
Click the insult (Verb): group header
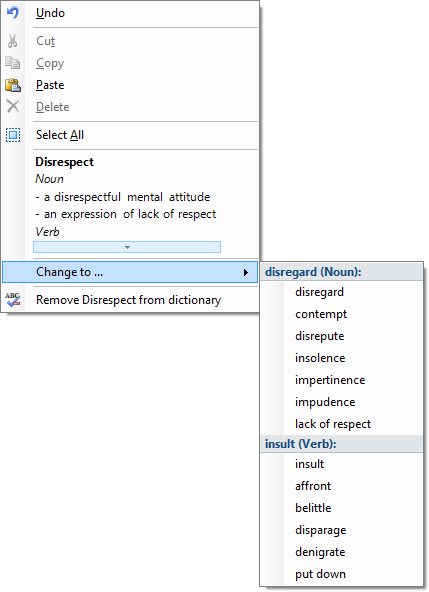(x=341, y=444)
